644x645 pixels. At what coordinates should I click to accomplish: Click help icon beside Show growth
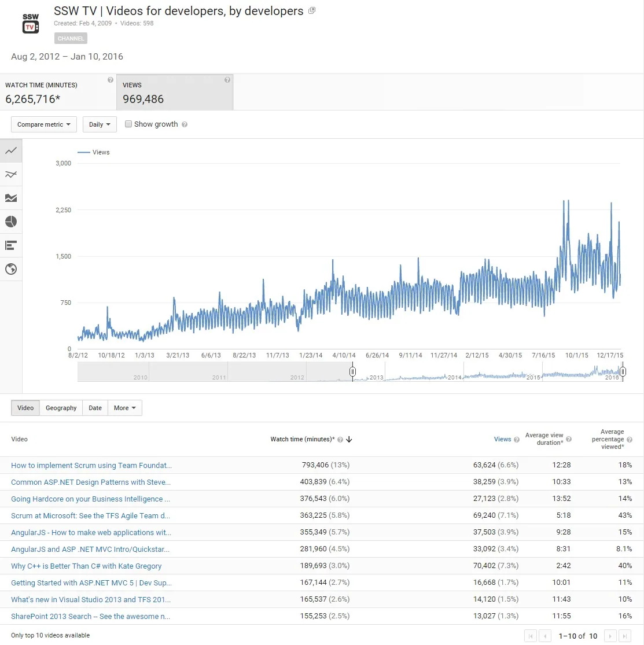pos(185,124)
